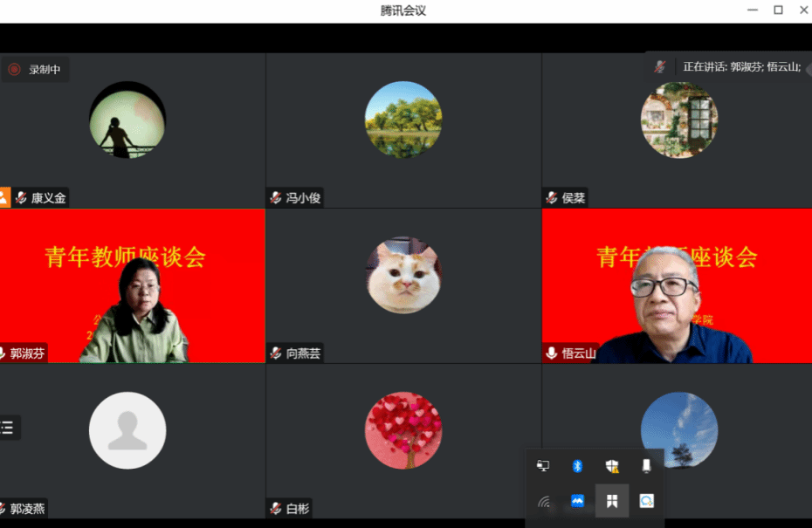Click 白彬's heart tree avatar
Image resolution: width=812 pixels, height=528 pixels.
pos(403,430)
